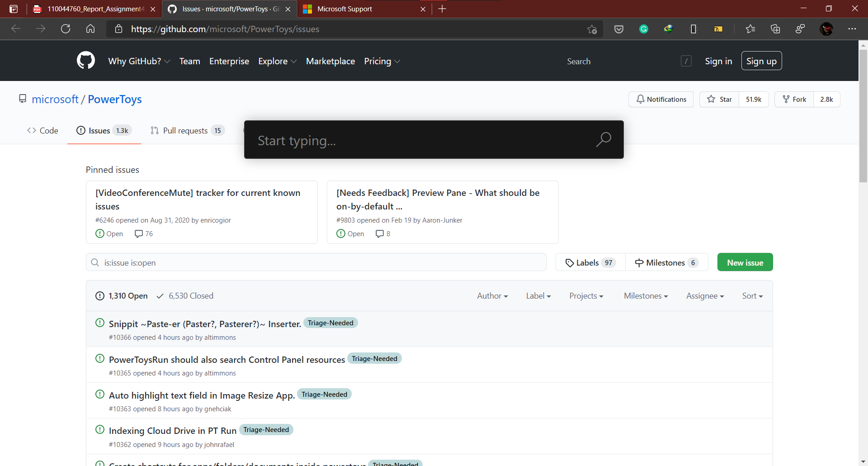
Task: Open the issue PowerToysRun should search Control Panel
Action: point(226,359)
